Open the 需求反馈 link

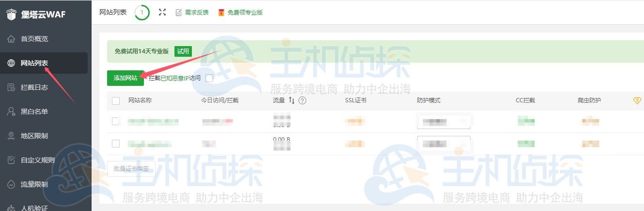pyautogui.click(x=197, y=12)
